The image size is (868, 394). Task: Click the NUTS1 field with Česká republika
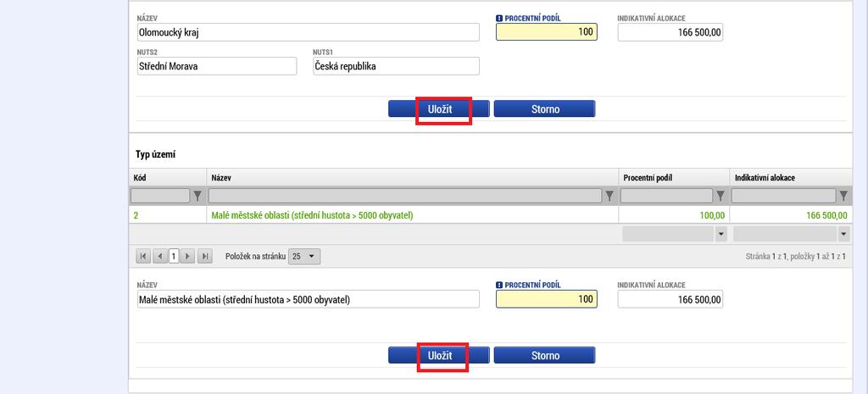point(396,66)
